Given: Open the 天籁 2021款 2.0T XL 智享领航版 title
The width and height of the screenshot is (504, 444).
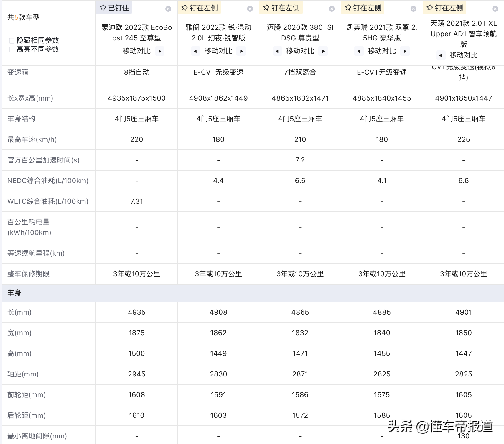Looking at the screenshot, I should click(464, 34).
